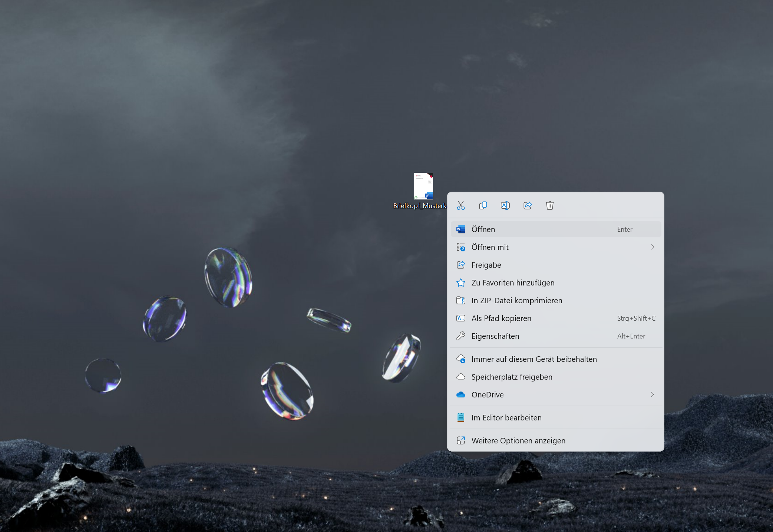Show Weitere Optionen anzeigen
The width and height of the screenshot is (773, 532).
(x=518, y=441)
